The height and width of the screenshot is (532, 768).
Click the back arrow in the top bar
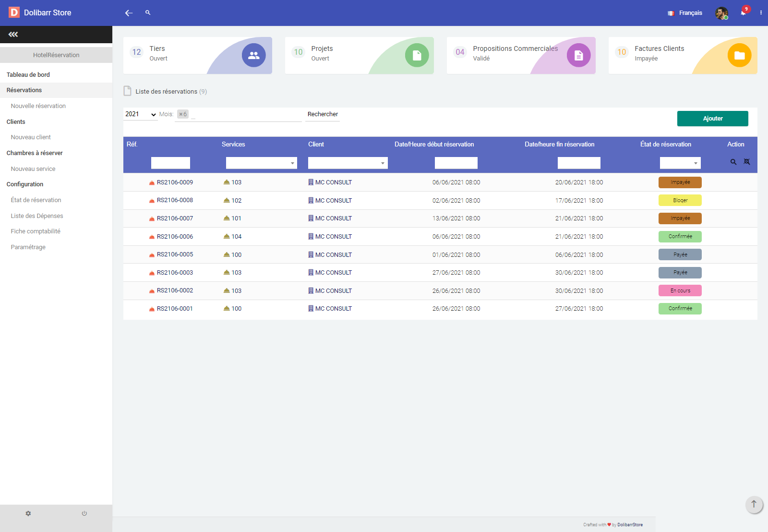click(129, 13)
